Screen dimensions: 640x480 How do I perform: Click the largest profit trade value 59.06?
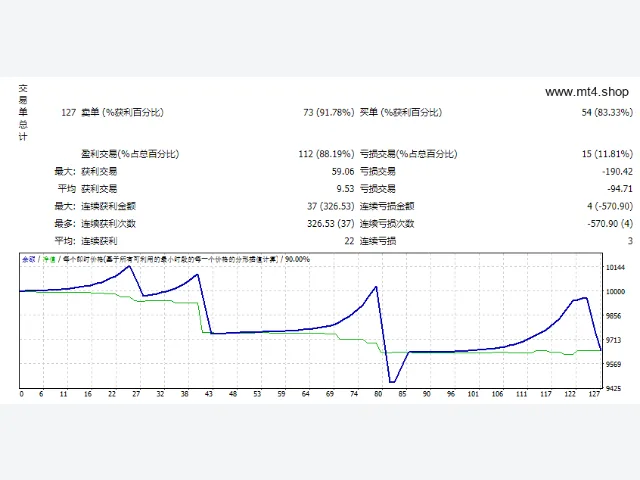tap(343, 171)
